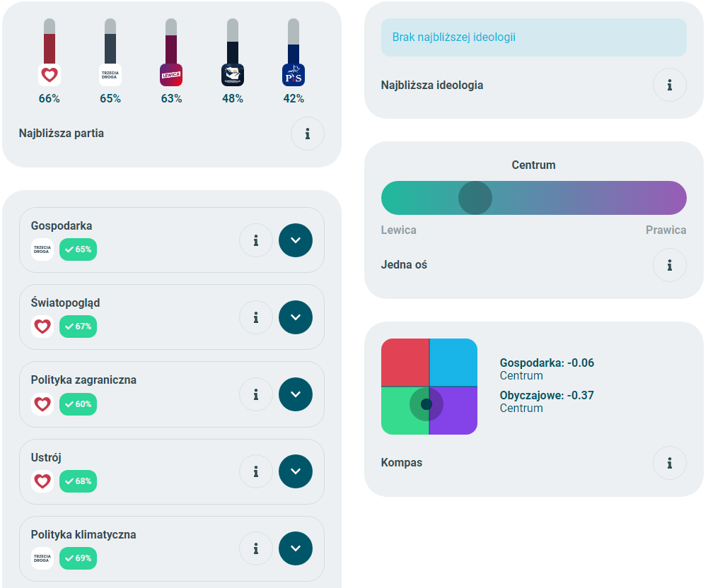The image size is (708, 588).
Task: Click the Konfederacja logo at 48%
Action: [233, 75]
